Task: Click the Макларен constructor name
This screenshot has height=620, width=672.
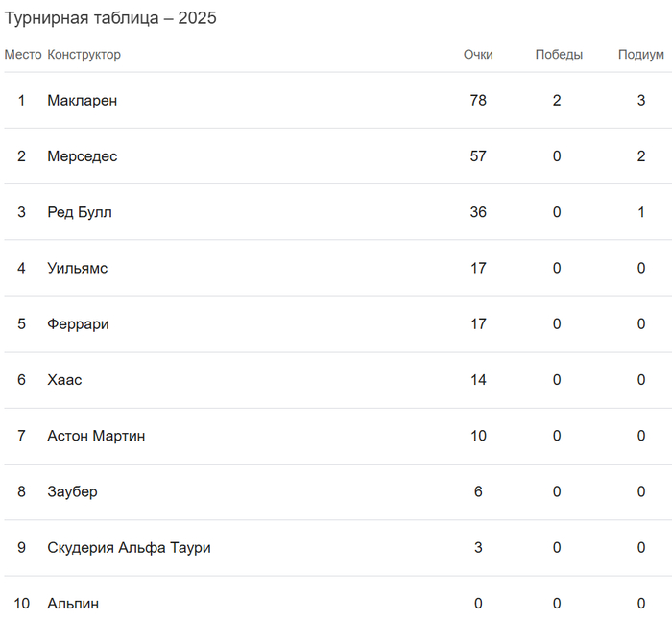Action: [x=83, y=100]
